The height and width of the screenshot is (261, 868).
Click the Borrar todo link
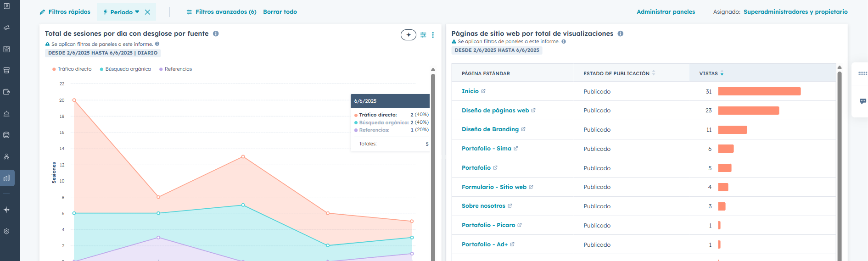(280, 12)
